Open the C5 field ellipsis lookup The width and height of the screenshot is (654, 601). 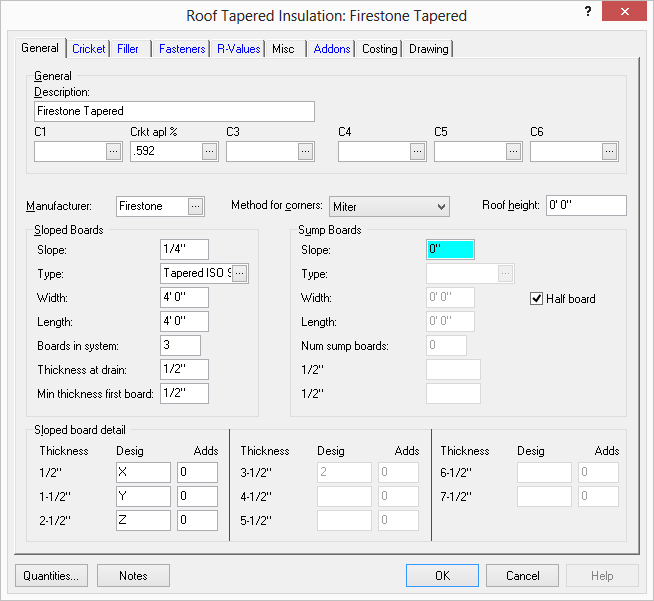point(513,151)
